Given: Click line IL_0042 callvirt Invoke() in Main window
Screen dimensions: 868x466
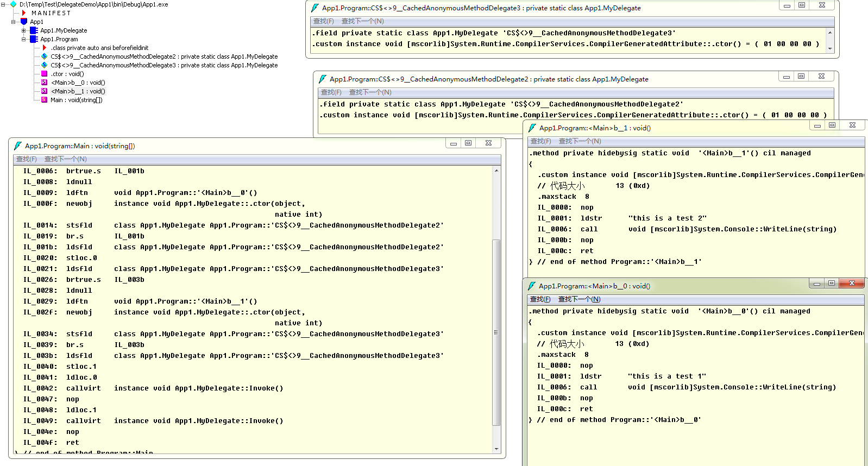Looking at the screenshot, I should pos(153,388).
